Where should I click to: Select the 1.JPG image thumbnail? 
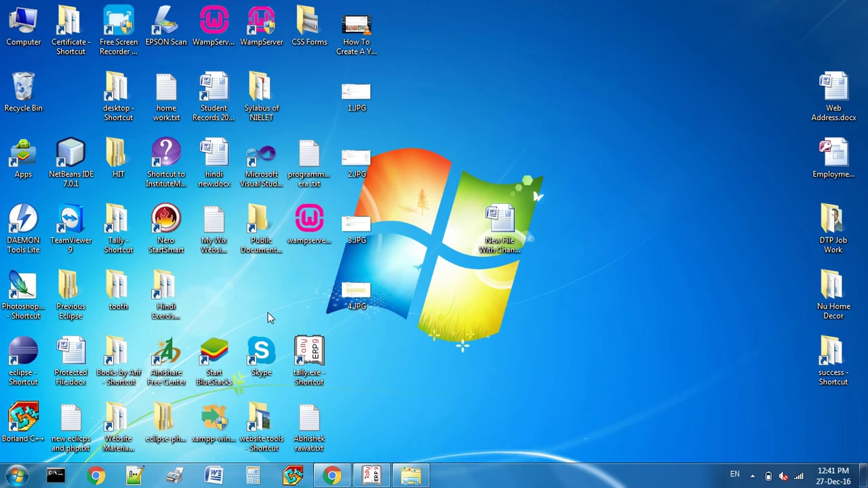[357, 97]
